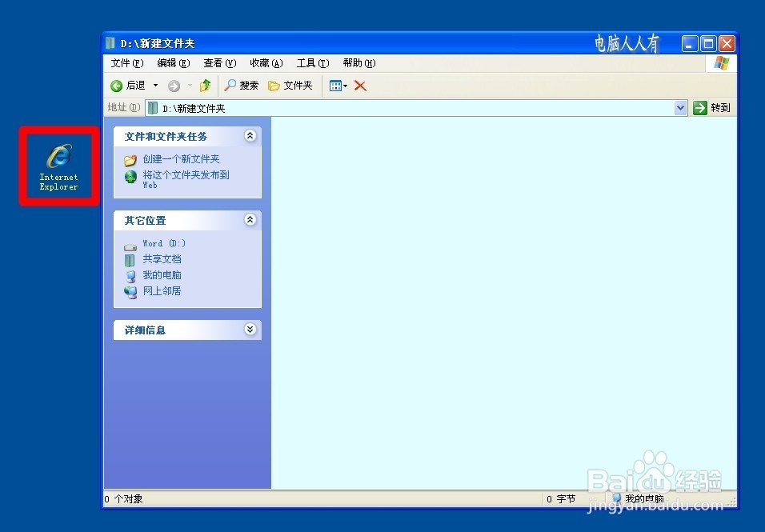Viewport: 765px width, 532px height.
Task: Toggle the Folders (文件夹) pane
Action: point(290,86)
